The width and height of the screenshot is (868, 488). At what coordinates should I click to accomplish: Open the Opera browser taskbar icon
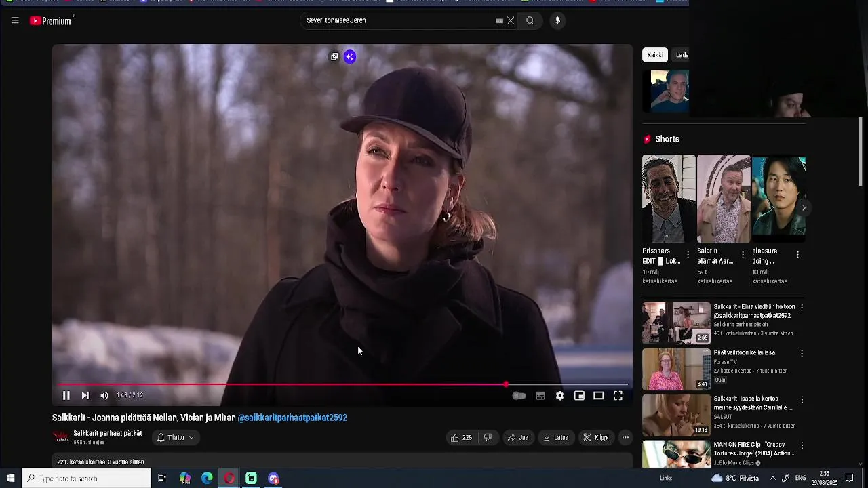click(229, 479)
